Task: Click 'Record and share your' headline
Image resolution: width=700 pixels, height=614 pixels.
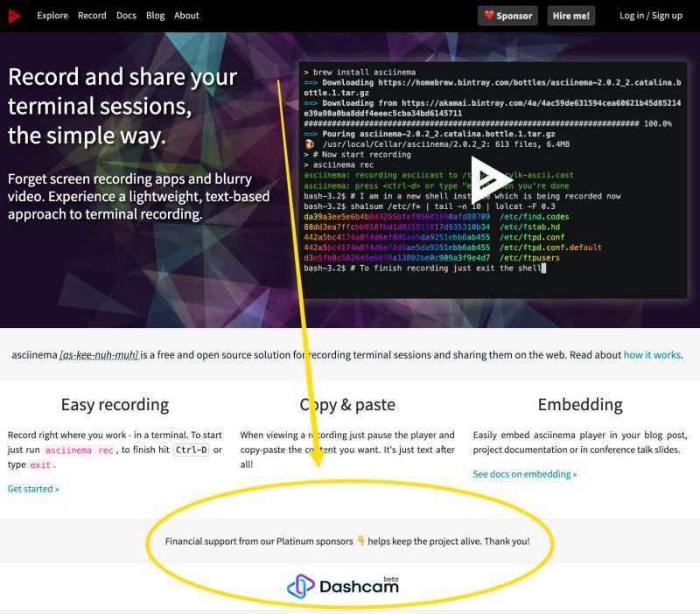Action: 122,77
